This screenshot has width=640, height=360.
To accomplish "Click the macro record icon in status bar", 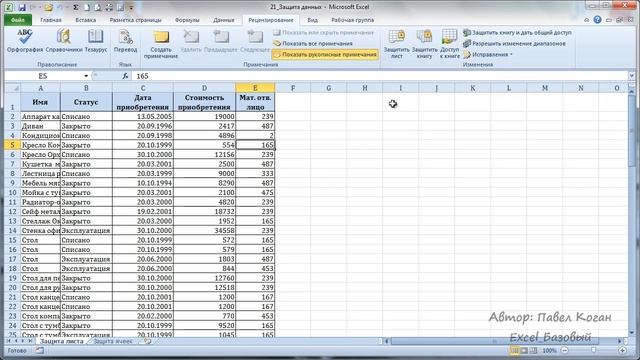I will [x=39, y=350].
